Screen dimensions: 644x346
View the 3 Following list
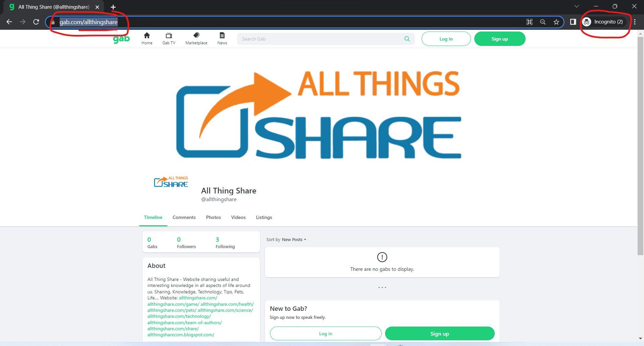pos(225,243)
